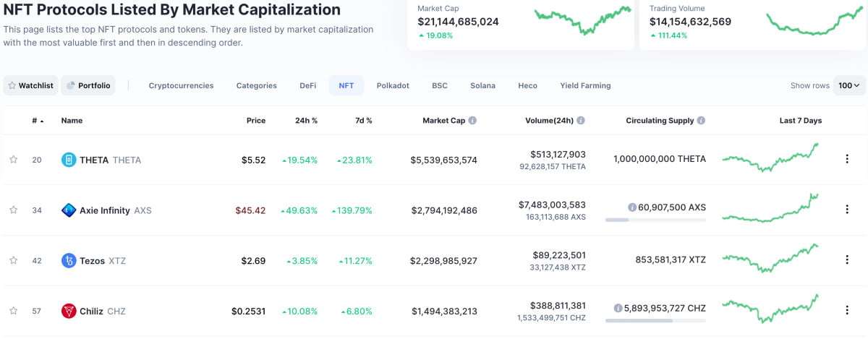Click the Axie Infinity circulating supply bar
This screenshot has height=339, width=868.
(x=655, y=220)
